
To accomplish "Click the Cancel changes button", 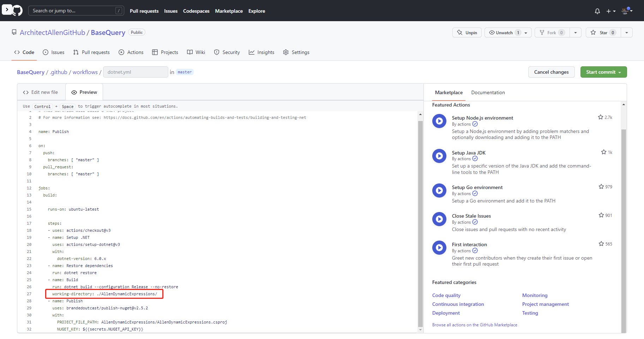I will click(551, 72).
